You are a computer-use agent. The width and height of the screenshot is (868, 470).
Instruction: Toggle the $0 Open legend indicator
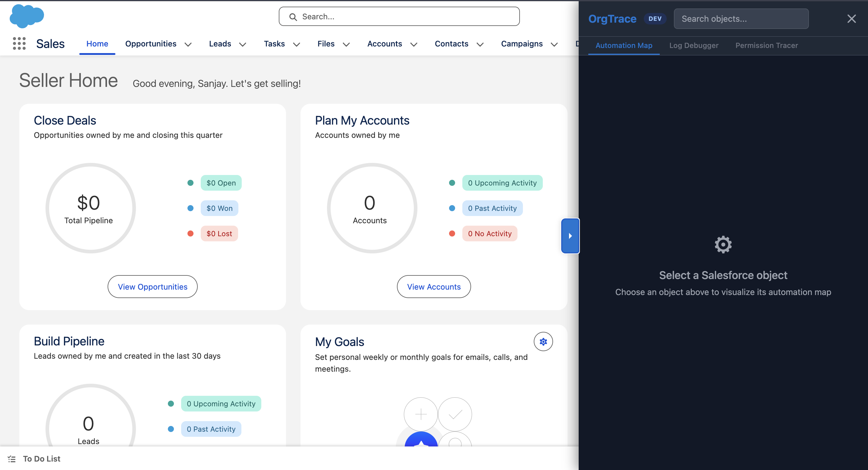pyautogui.click(x=191, y=183)
